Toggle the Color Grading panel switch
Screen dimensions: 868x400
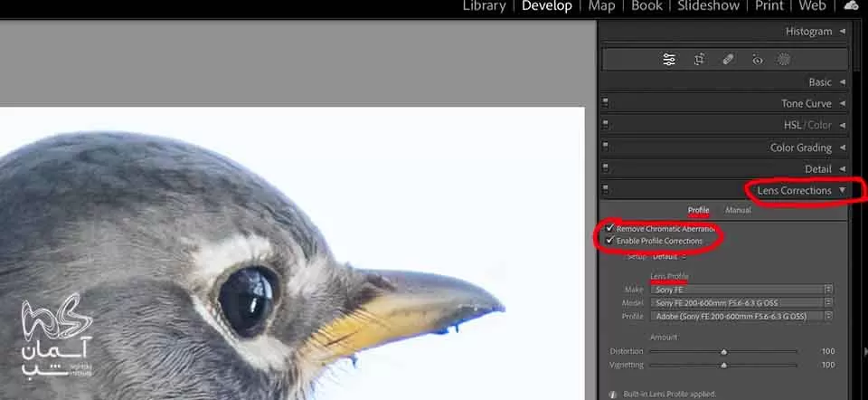click(x=605, y=147)
